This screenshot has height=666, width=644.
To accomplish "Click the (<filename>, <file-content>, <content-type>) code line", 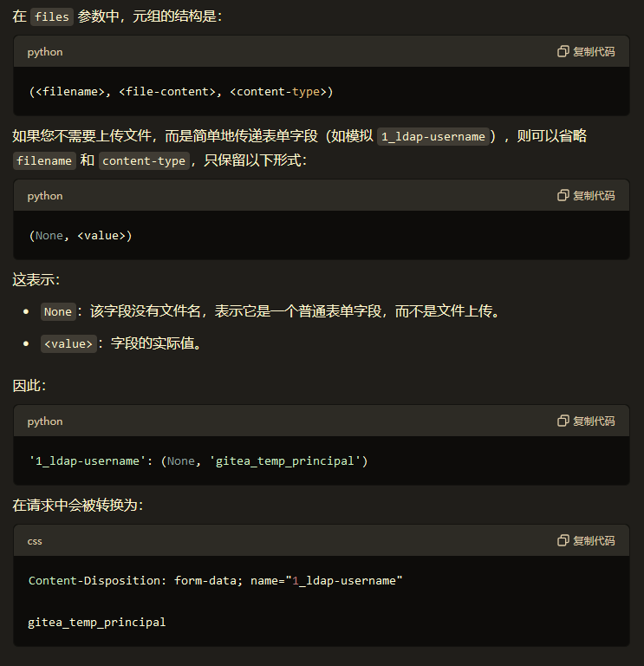I will [x=180, y=91].
